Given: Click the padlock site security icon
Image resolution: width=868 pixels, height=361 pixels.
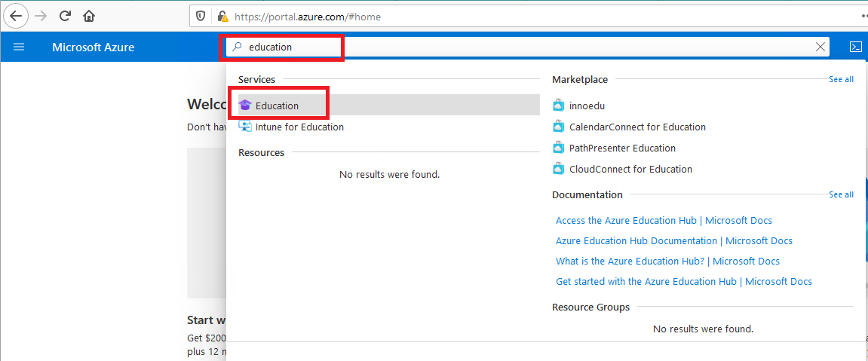Looking at the screenshot, I should pyautogui.click(x=222, y=17).
